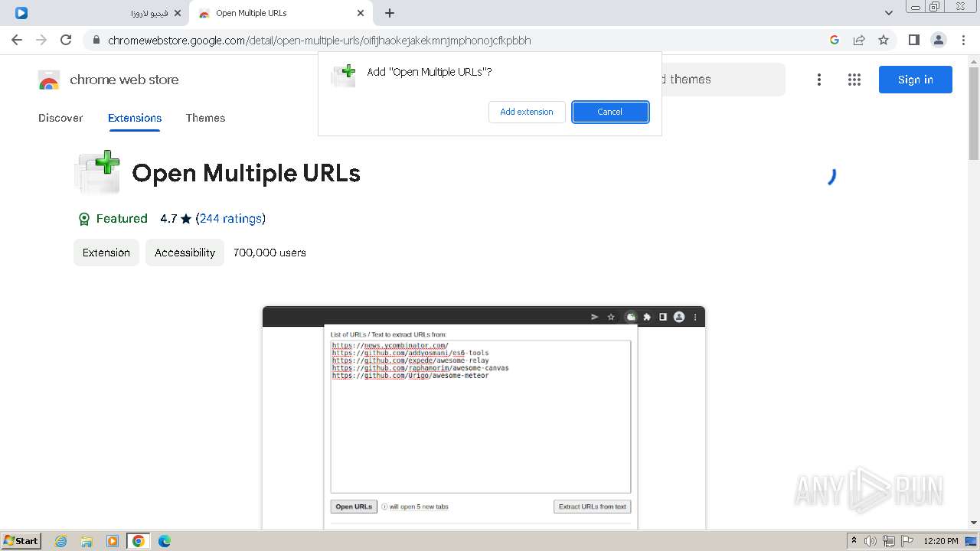Click the Open Multiple URLs heading

(x=246, y=173)
